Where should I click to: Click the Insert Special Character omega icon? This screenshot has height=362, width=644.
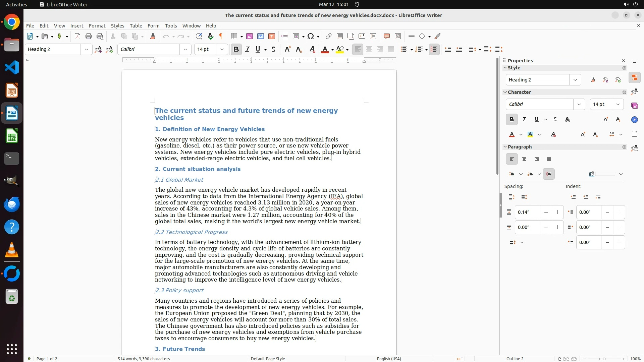[x=311, y=36]
